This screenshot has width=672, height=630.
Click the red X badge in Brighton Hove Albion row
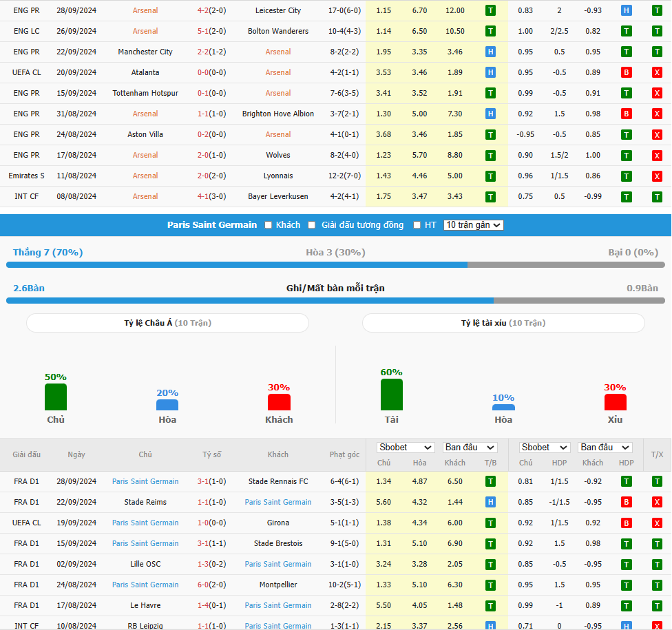pos(657,114)
